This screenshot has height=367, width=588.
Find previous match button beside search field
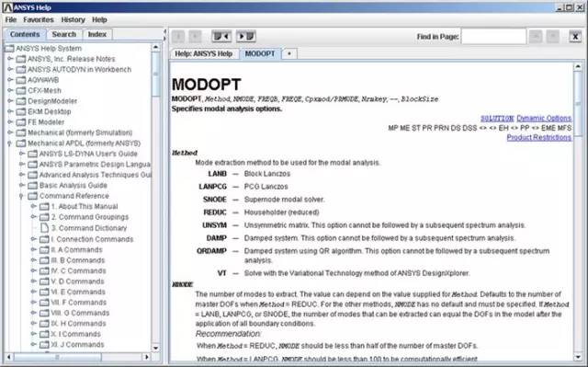536,37
